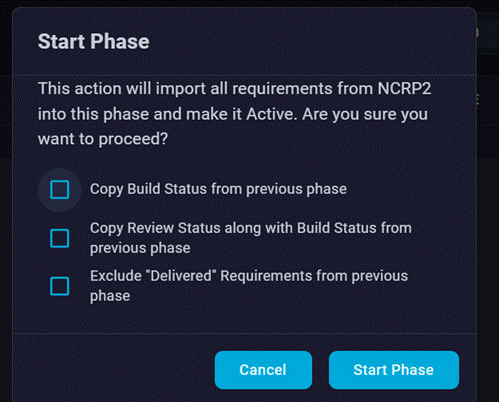Click the confirmation message paragraph
The height and width of the screenshot is (402, 499).
pyautogui.click(x=235, y=114)
